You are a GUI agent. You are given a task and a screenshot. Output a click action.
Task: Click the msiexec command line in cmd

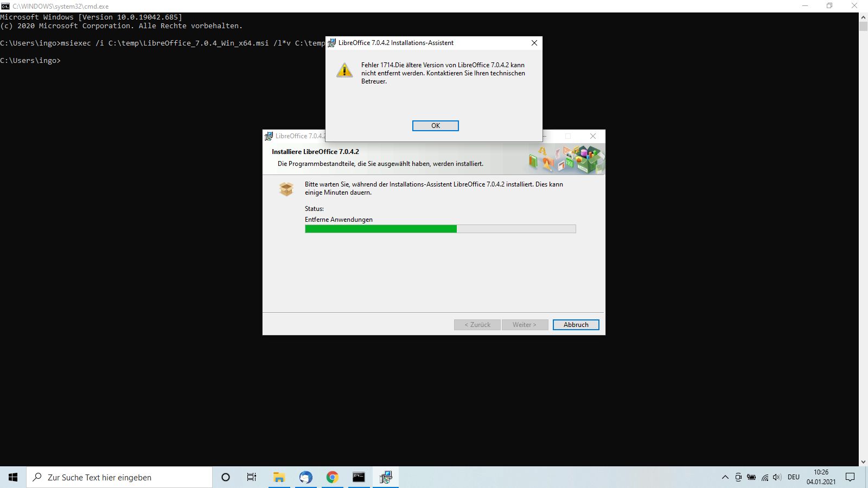click(163, 43)
